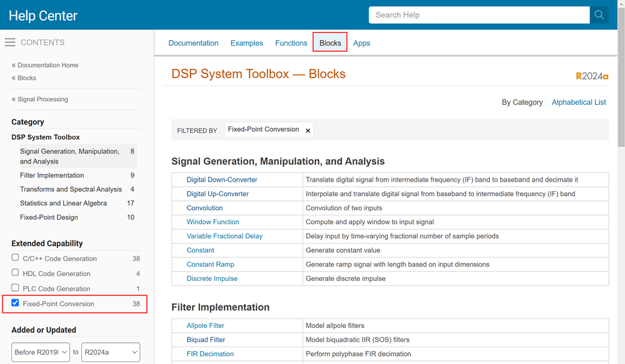Screen dimensions: 625x364
Task: Open the 'Before R2019b' release dropdown
Action: 41,352
